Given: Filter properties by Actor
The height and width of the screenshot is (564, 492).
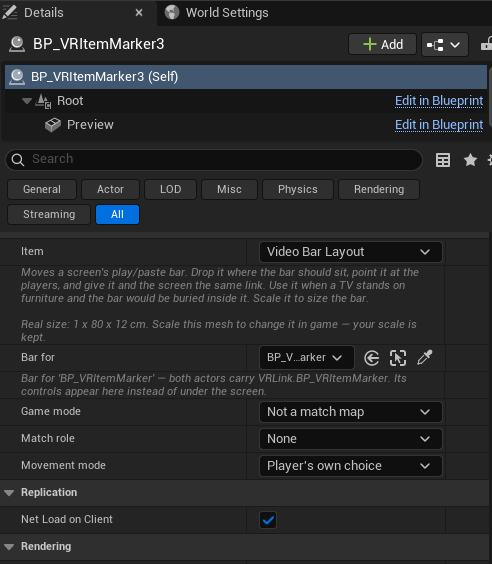Looking at the screenshot, I should coord(110,189).
